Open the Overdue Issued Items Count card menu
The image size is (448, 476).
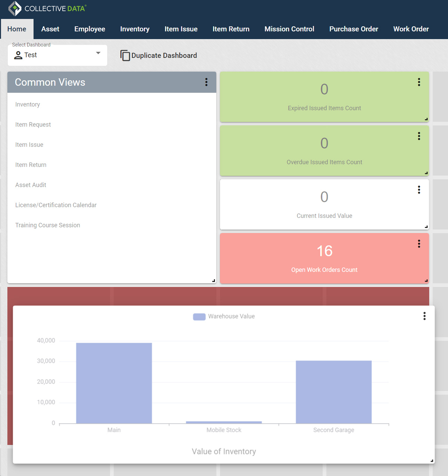419,136
